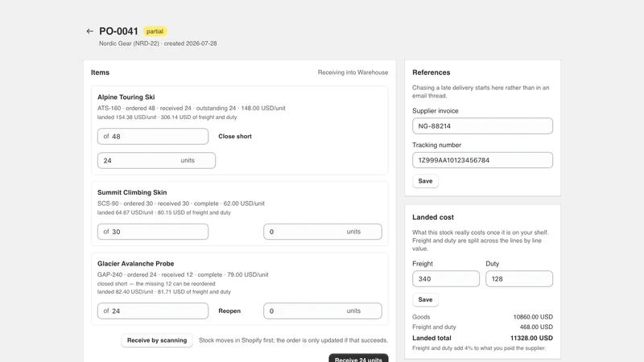
Task: Click the PO-0041 page title
Action: click(118, 31)
